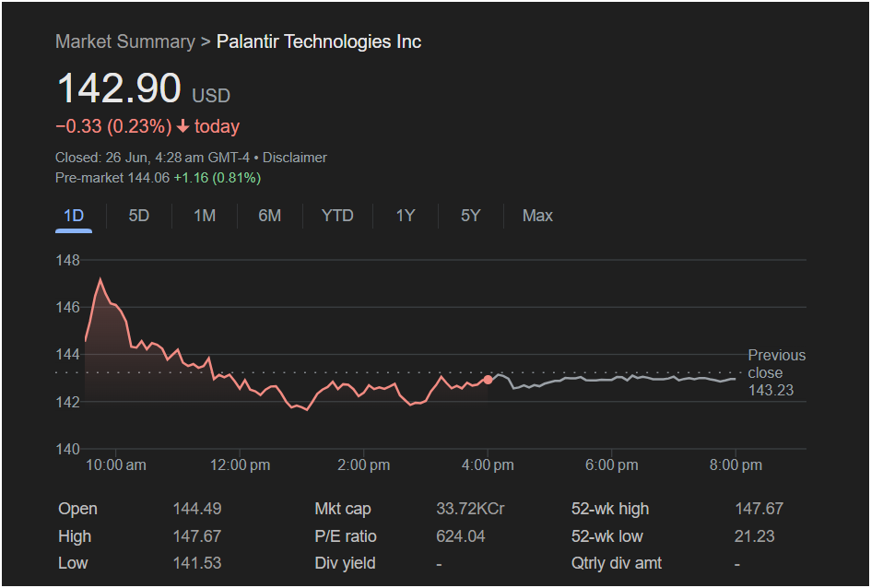The width and height of the screenshot is (871, 588).
Task: Click the USD currency label
Action: click(211, 96)
